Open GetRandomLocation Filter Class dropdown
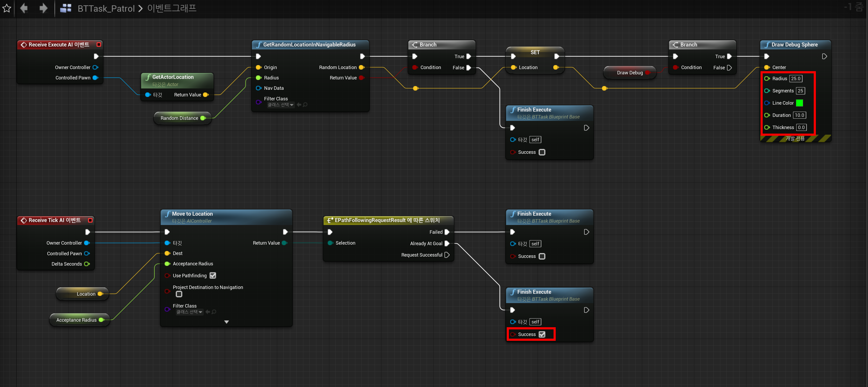The width and height of the screenshot is (868, 387). click(x=280, y=105)
